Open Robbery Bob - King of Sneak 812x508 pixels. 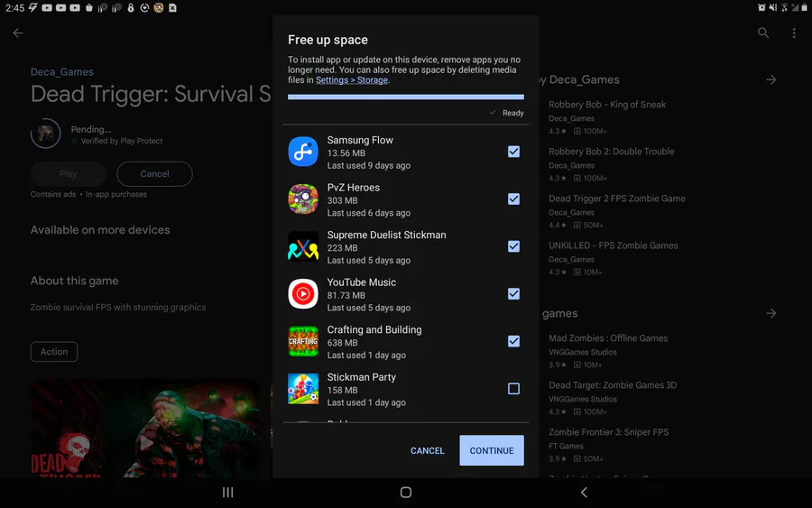click(607, 105)
